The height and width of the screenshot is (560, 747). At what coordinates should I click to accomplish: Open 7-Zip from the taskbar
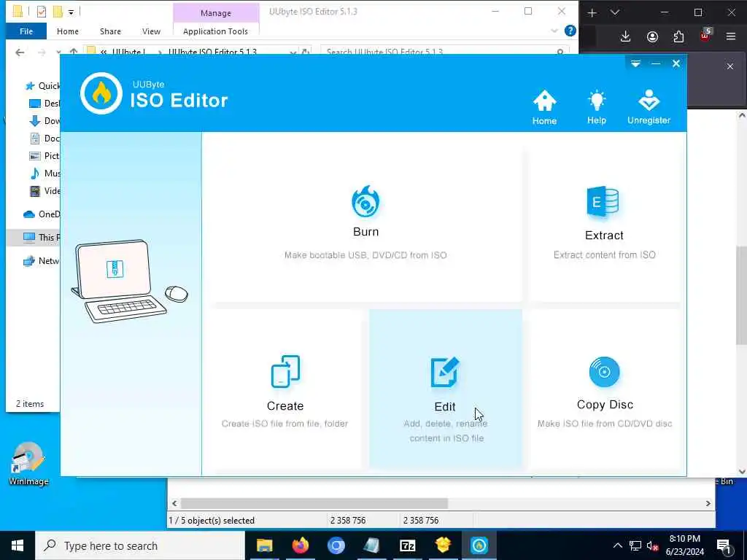point(407,545)
